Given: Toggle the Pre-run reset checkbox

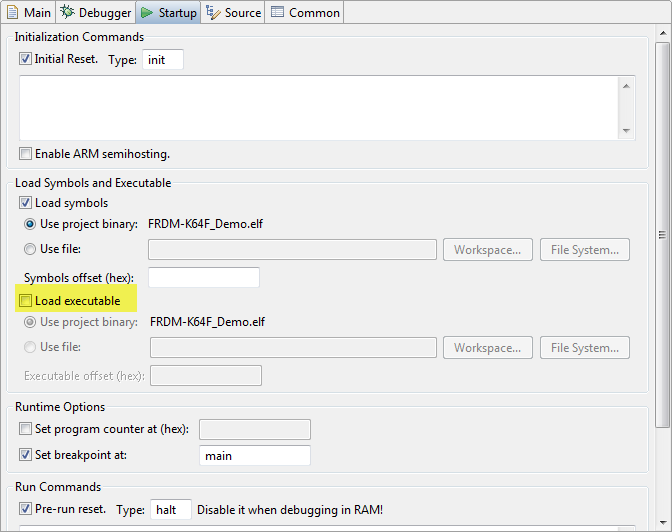Looking at the screenshot, I should [25, 509].
